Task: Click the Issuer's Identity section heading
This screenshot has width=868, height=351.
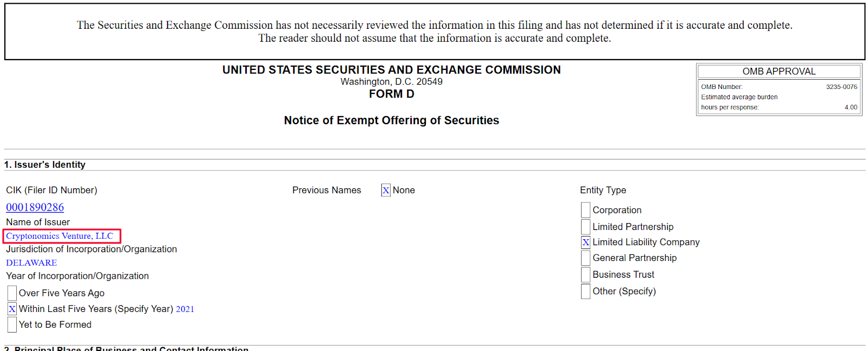Action: pyautogui.click(x=45, y=164)
